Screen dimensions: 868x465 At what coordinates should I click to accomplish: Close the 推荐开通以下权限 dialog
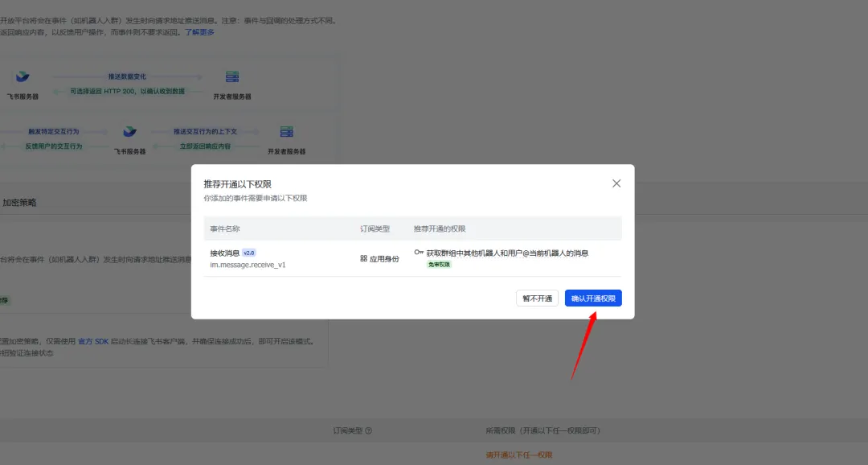click(616, 183)
